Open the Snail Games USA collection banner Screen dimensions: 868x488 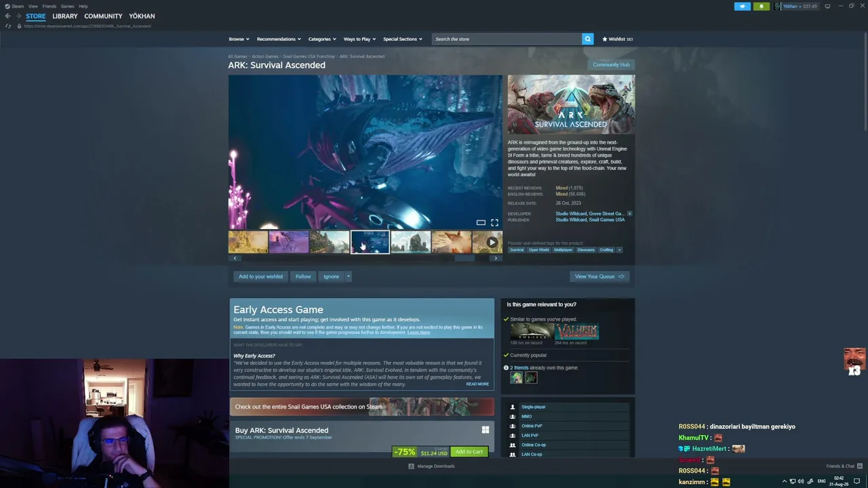pyautogui.click(x=362, y=407)
